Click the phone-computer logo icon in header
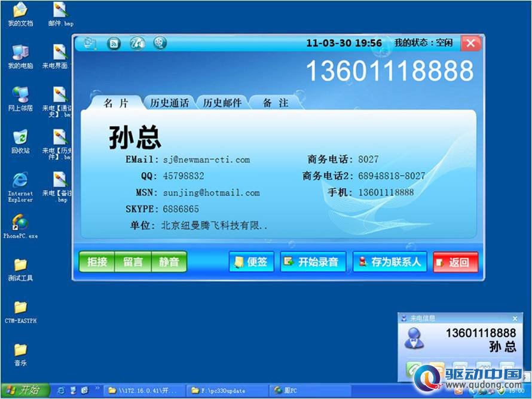Screen dimensions: 532x399 click(x=90, y=43)
